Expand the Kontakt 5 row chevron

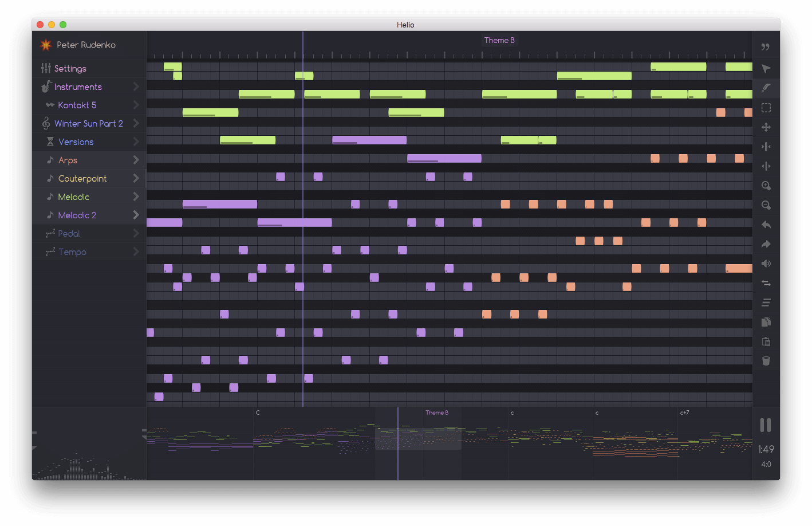(136, 105)
